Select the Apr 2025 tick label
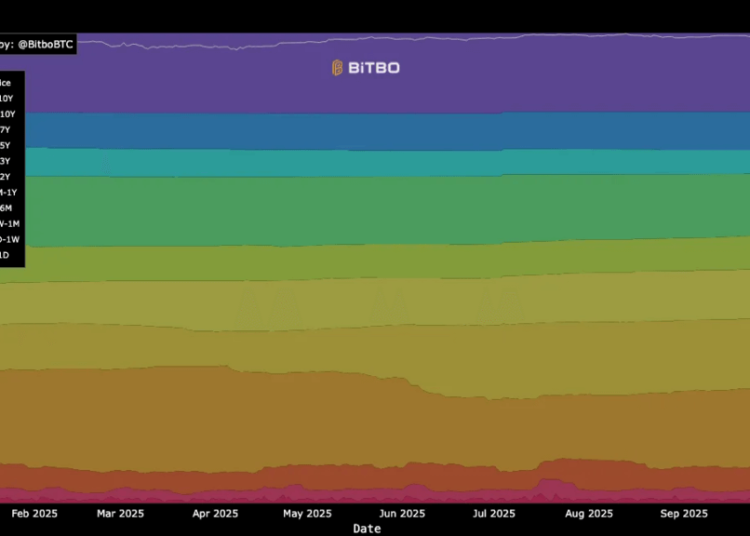Screen dimensions: 750x536 215,514
